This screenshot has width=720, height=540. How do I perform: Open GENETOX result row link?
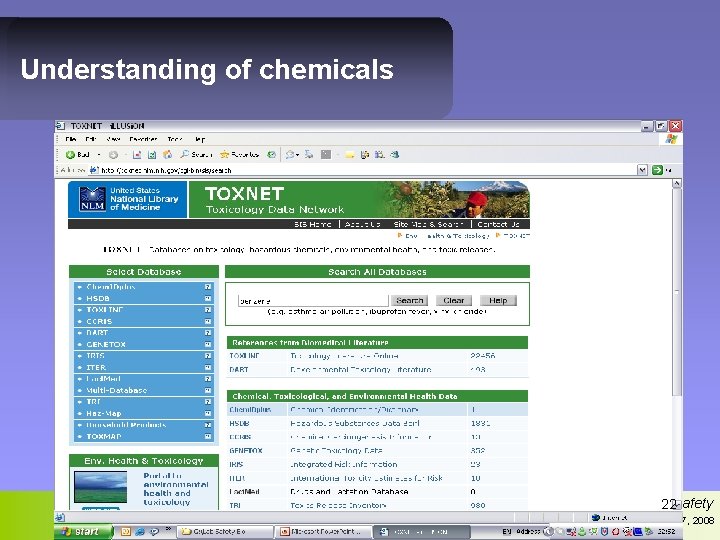point(246,450)
